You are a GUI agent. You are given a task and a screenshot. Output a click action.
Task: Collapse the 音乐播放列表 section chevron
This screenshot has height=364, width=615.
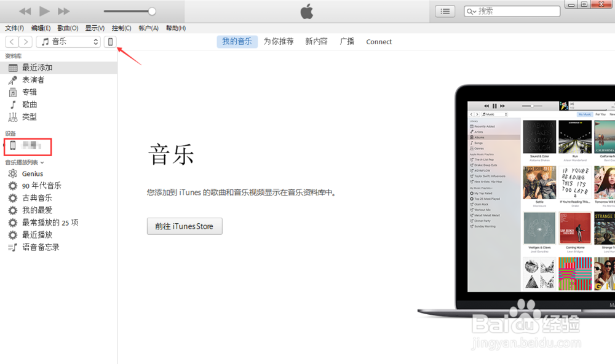tap(42, 162)
